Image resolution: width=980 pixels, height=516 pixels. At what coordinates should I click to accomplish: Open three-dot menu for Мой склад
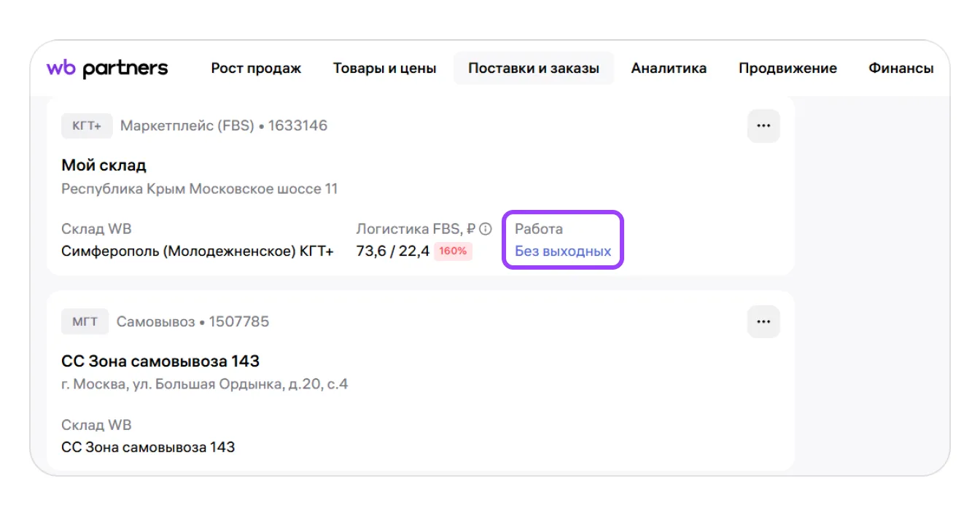click(x=763, y=126)
